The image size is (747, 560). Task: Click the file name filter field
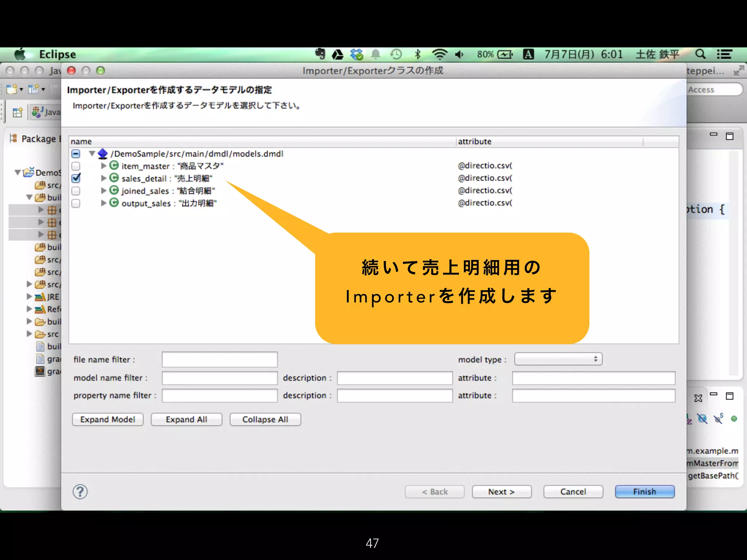220,359
